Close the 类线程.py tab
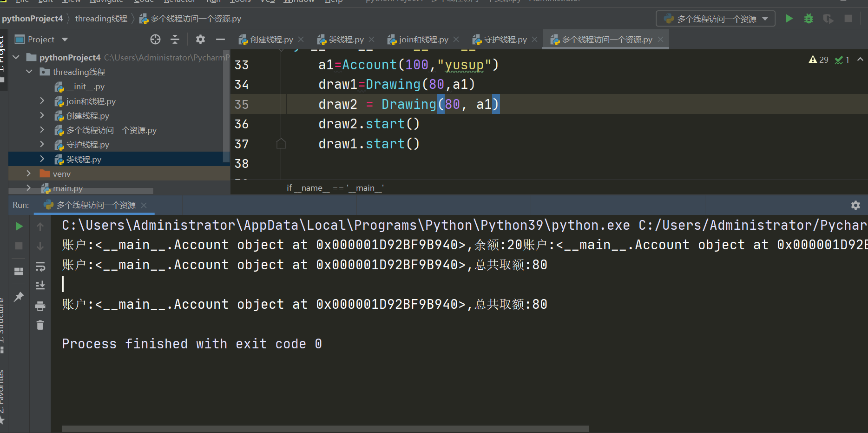 [372, 40]
